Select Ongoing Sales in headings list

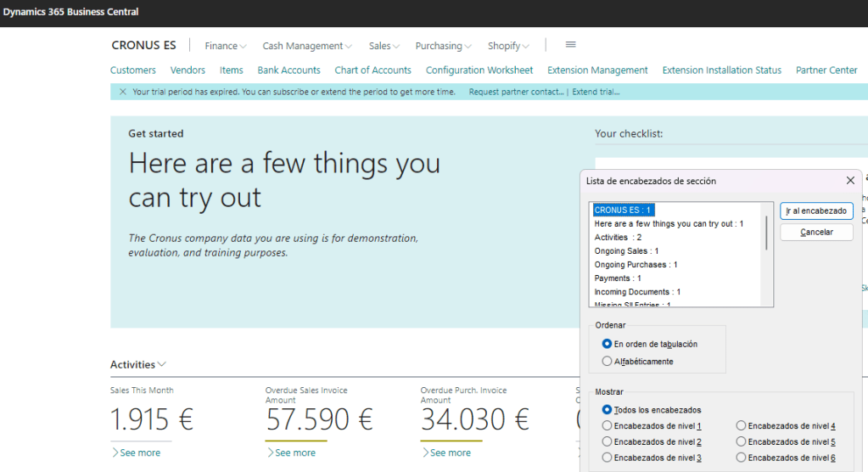(626, 251)
